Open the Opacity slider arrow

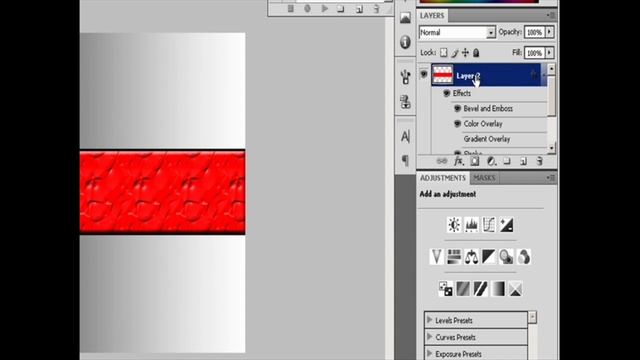pyautogui.click(x=549, y=32)
